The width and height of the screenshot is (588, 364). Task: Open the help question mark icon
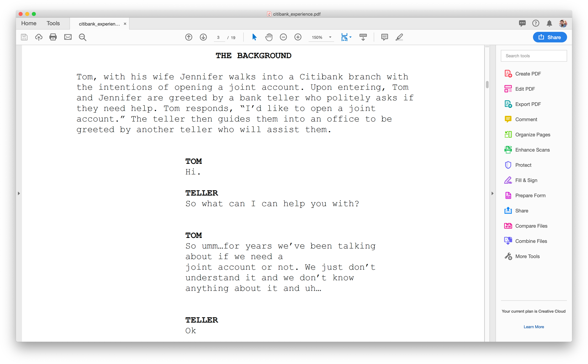point(536,23)
